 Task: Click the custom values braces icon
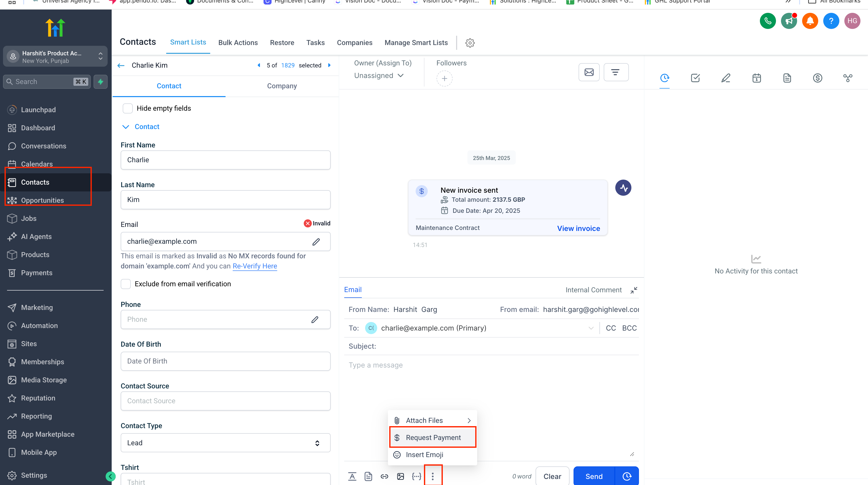coord(416,476)
